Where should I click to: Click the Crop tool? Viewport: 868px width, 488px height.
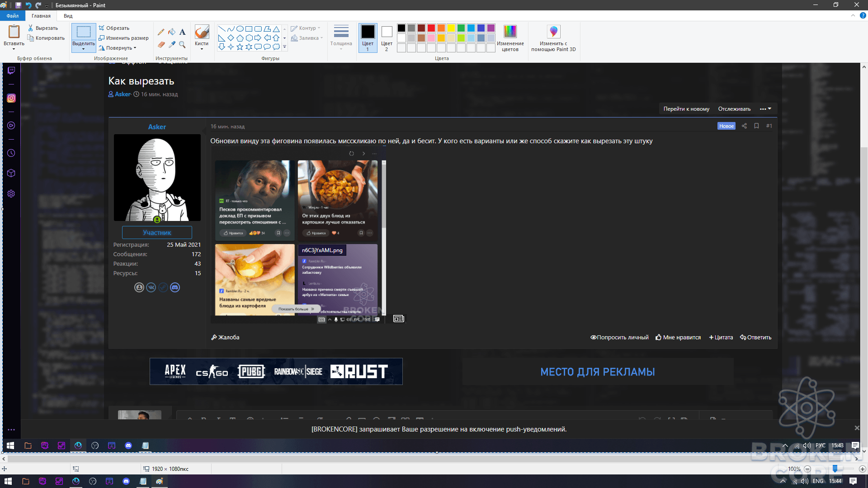[114, 28]
